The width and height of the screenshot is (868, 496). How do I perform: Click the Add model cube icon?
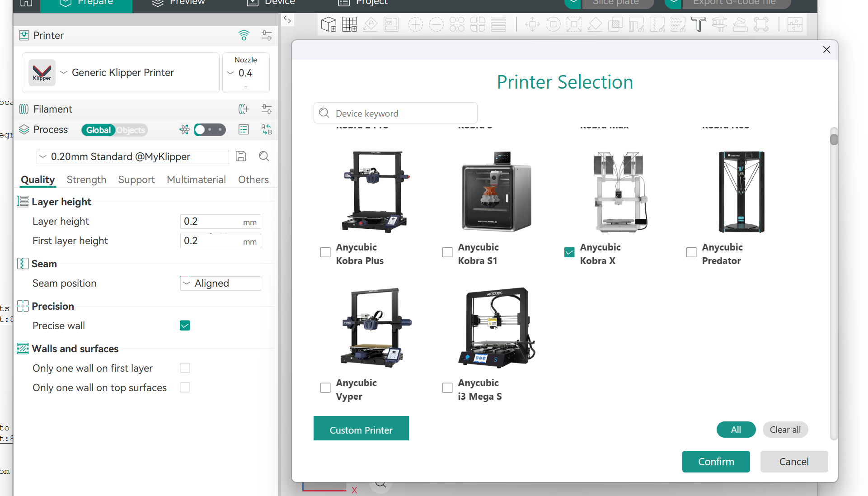(328, 24)
